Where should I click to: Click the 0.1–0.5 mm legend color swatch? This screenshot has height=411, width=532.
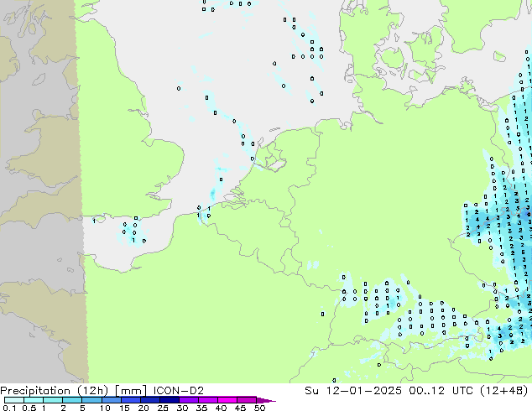click(14, 400)
